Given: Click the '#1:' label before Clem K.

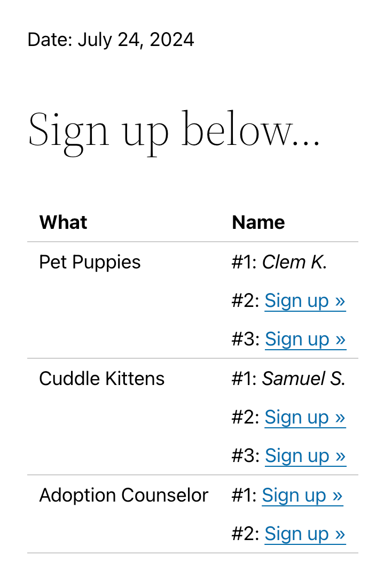Looking at the screenshot, I should coord(245,262).
